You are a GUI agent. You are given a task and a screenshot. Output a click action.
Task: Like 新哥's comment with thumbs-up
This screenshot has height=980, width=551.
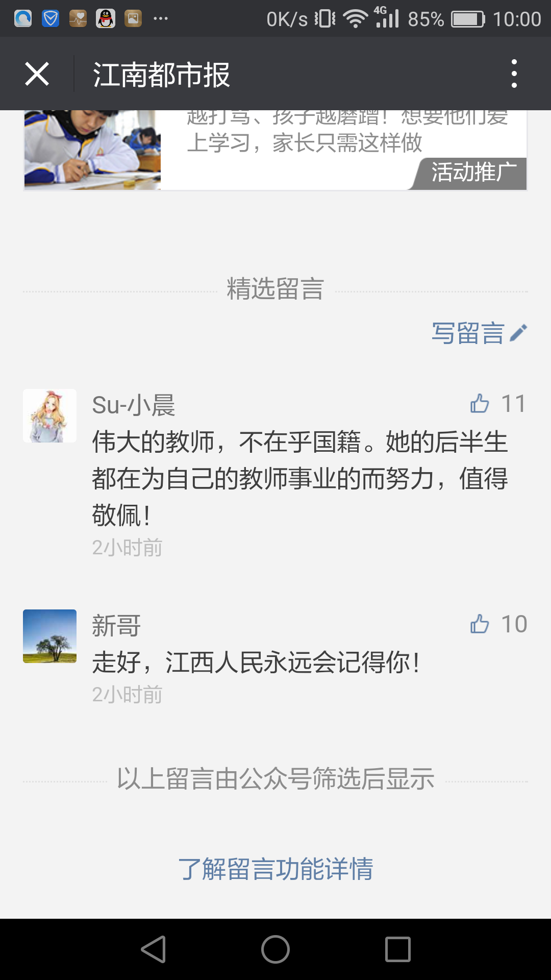click(480, 624)
